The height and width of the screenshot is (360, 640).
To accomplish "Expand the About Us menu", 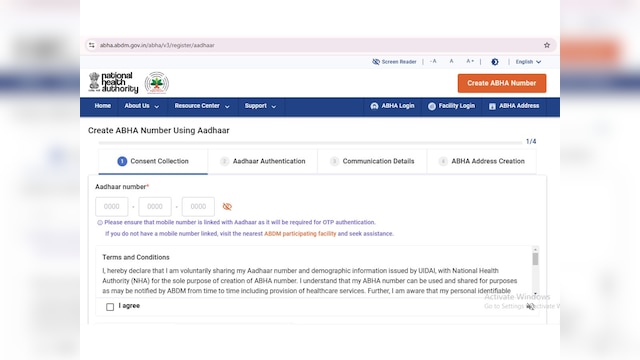I will point(142,106).
